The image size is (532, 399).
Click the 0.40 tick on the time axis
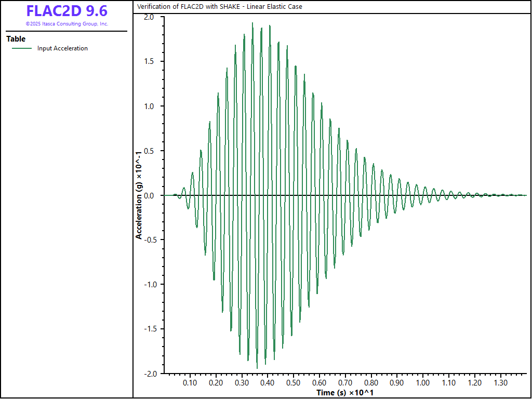pos(268,382)
